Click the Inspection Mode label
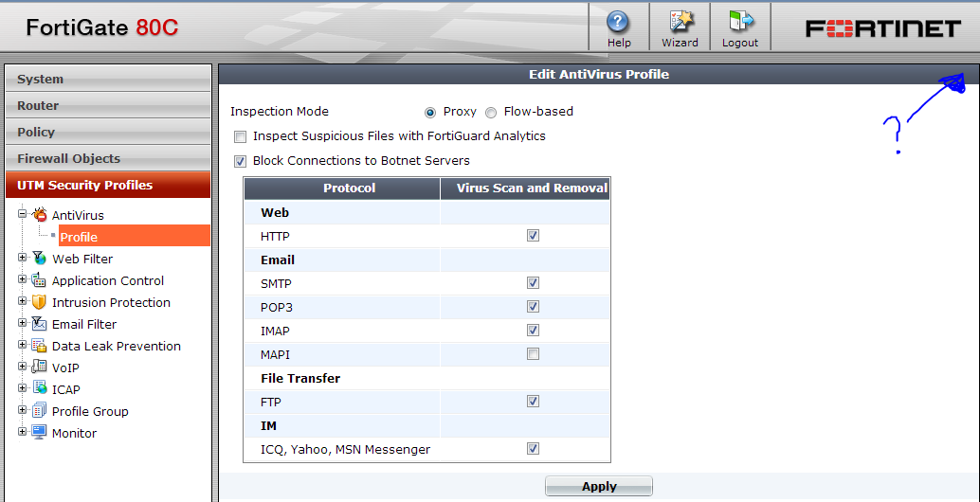Image resolution: width=980 pixels, height=502 pixels. 280,112
